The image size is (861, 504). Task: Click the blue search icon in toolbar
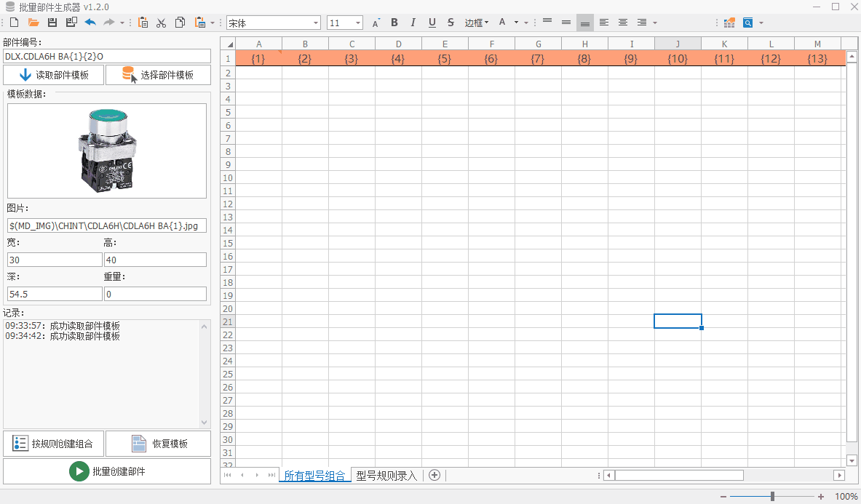coord(747,23)
